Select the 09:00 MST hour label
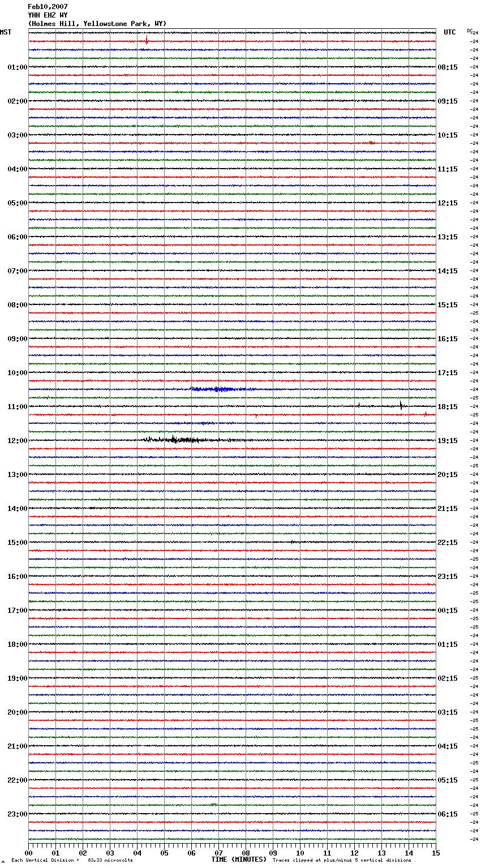 click(x=17, y=339)
